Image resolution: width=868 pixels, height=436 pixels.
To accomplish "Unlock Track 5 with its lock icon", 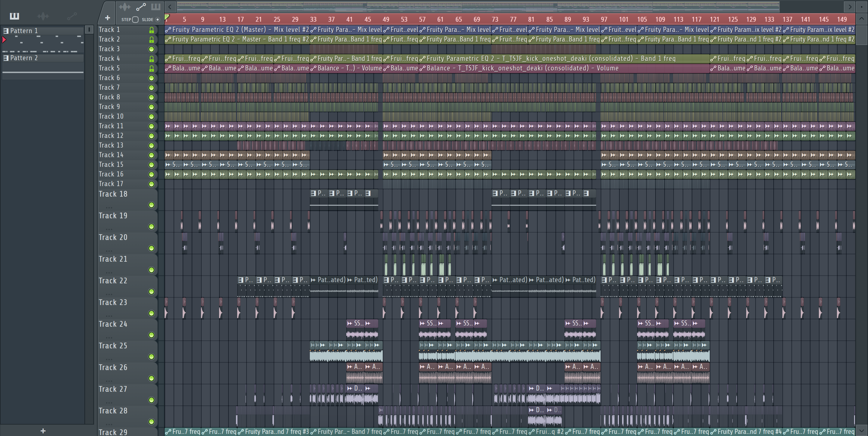I will click(152, 69).
